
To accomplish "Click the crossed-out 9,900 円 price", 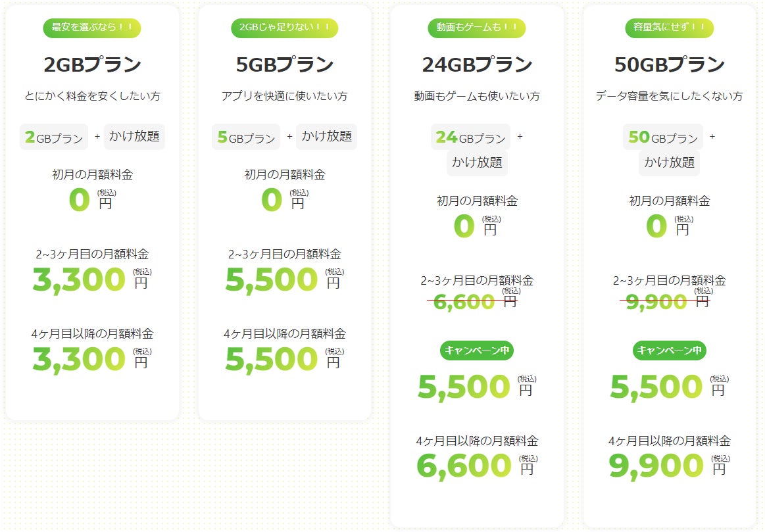I will [x=664, y=301].
